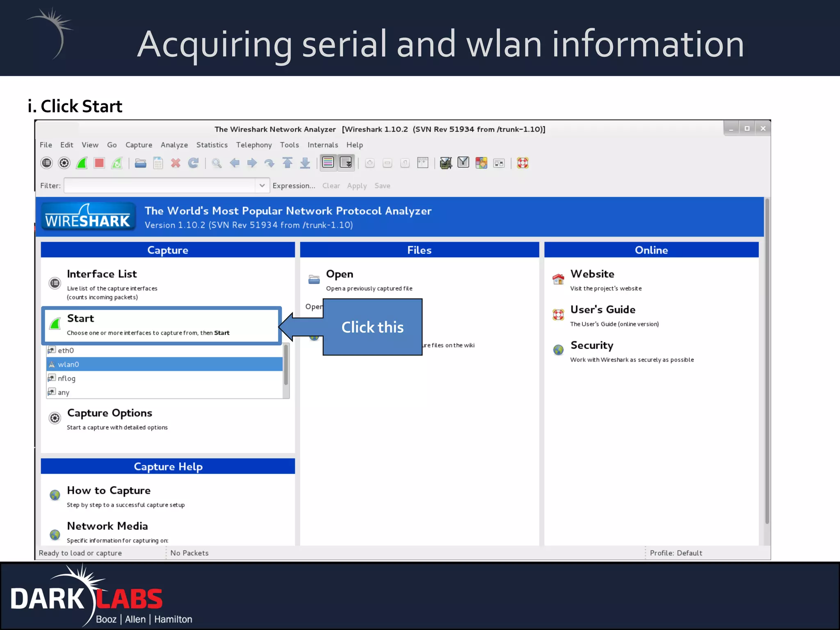Jump to last packet with down arrow icon

tap(305, 163)
